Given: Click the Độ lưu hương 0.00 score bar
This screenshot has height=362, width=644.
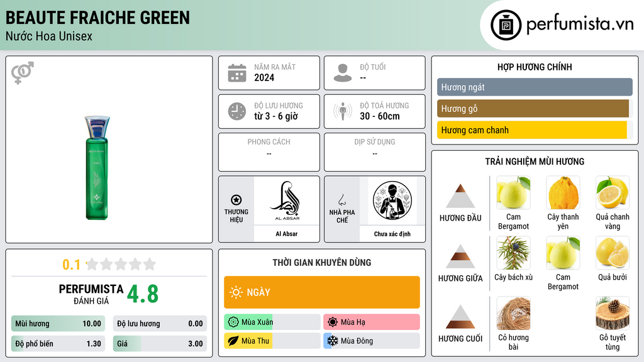Looking at the screenshot, I should [x=160, y=324].
